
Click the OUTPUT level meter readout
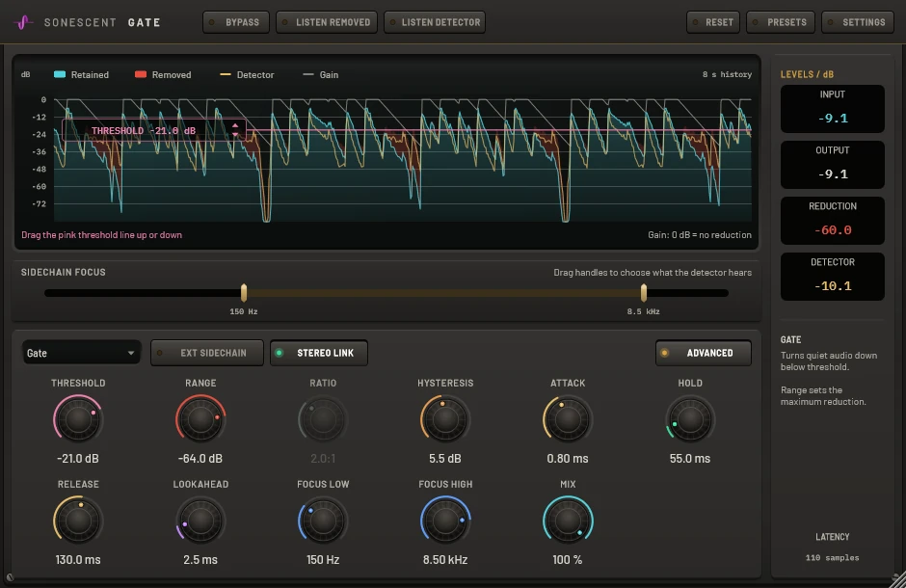[833, 165]
